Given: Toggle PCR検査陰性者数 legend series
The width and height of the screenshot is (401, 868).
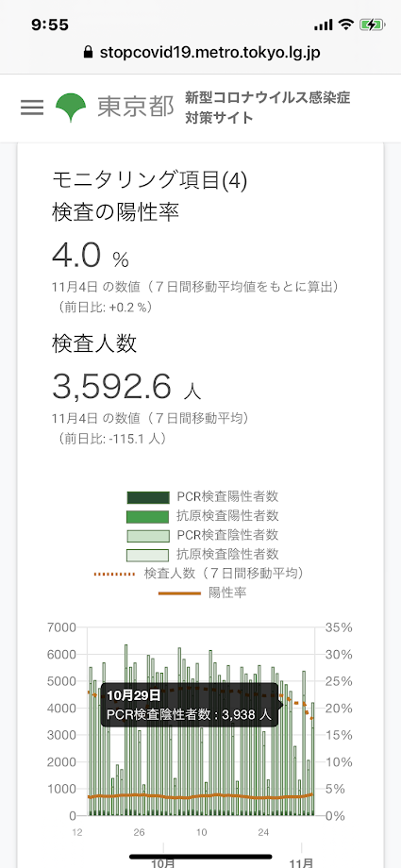Looking at the screenshot, I should click(x=203, y=535).
